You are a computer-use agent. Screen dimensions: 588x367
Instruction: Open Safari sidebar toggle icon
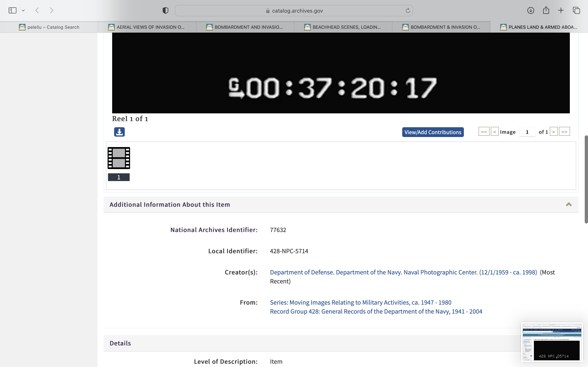[x=12, y=10]
